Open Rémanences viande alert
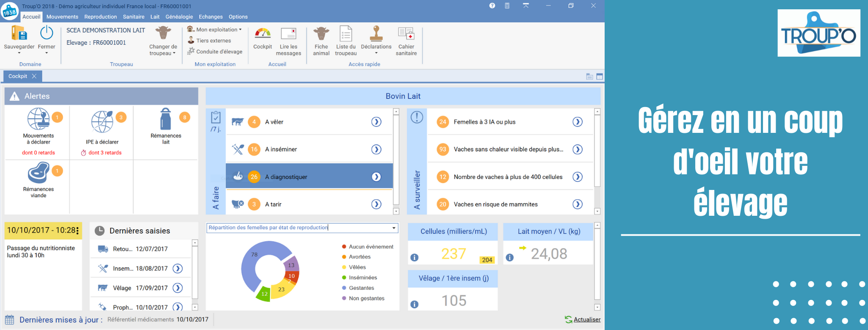The height and width of the screenshot is (330, 868). click(39, 186)
